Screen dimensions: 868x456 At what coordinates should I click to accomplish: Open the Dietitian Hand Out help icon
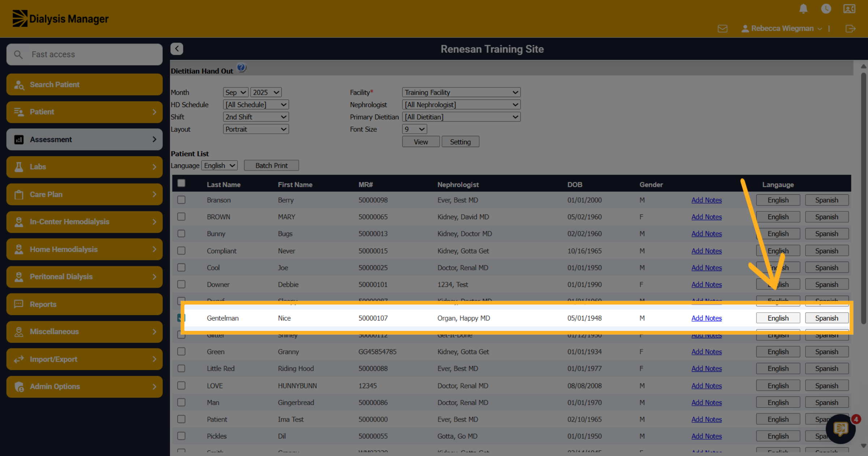click(241, 68)
